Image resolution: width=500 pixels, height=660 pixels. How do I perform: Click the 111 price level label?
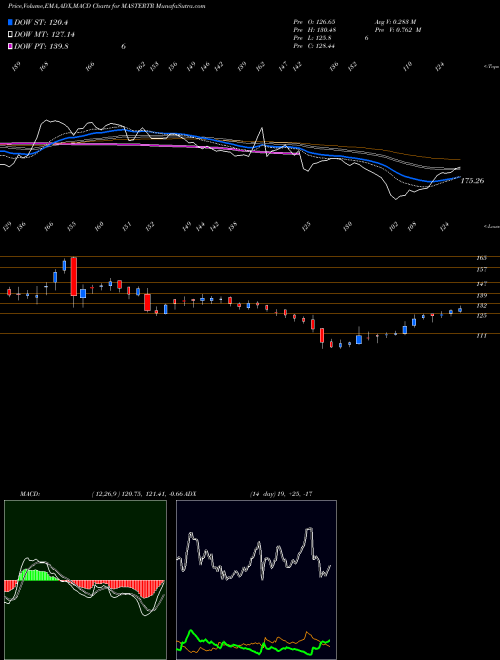pyautogui.click(x=482, y=336)
